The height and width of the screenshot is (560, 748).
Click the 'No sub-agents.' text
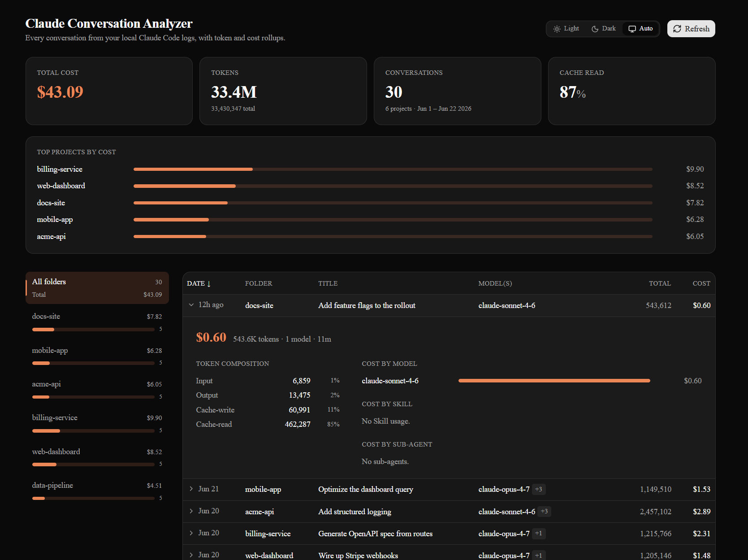(x=385, y=461)
